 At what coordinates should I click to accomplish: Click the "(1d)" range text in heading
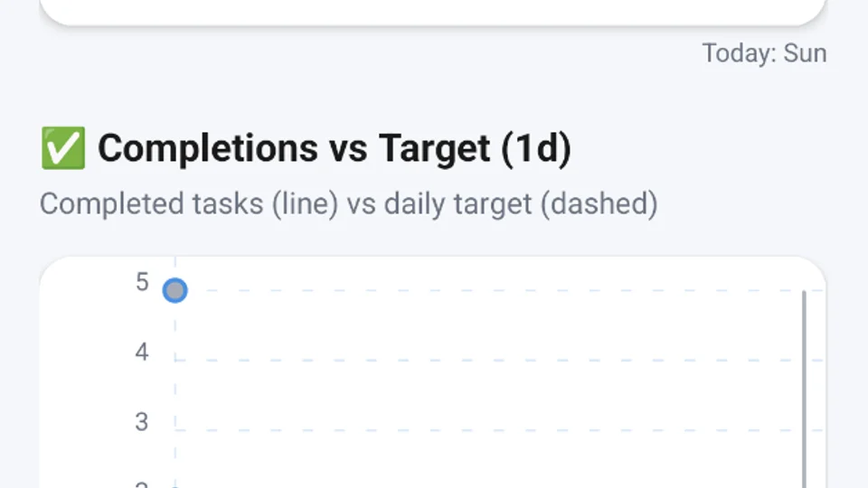[536, 148]
